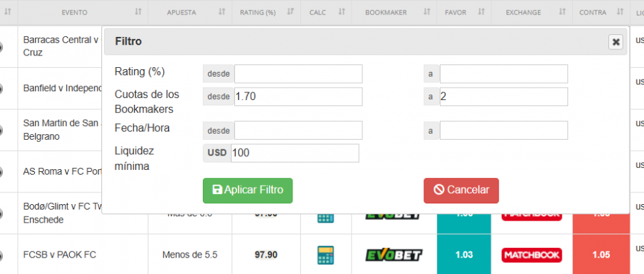This screenshot has height=274, width=644.
Task: Edit Cuotas upper limit field showing 2
Action: [x=504, y=97]
